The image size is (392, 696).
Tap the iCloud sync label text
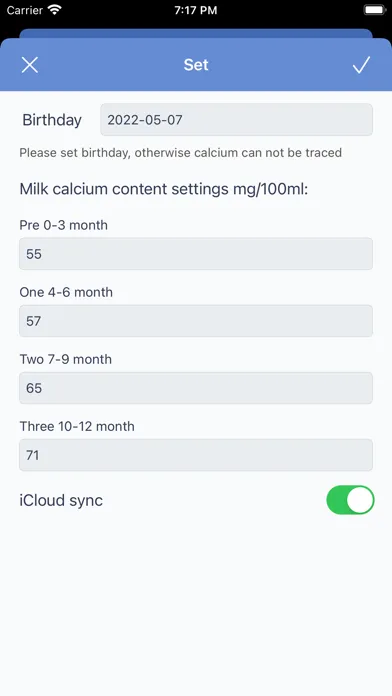click(x=61, y=500)
